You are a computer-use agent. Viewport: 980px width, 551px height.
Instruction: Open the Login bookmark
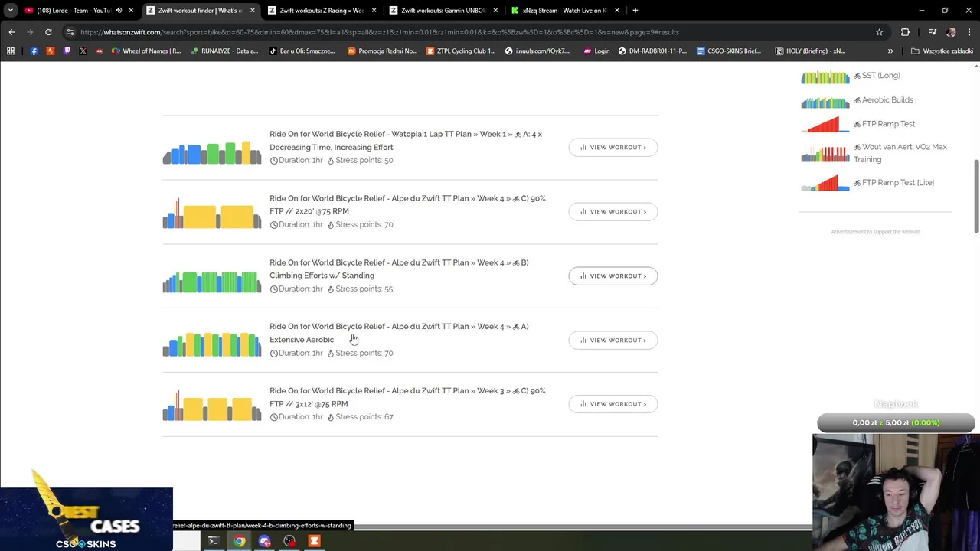[x=596, y=51]
